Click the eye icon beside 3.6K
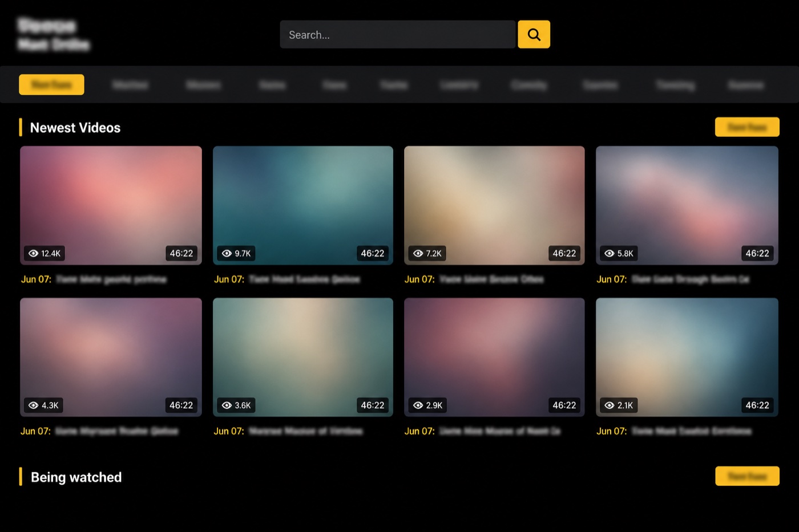The height and width of the screenshot is (532, 799). click(227, 405)
